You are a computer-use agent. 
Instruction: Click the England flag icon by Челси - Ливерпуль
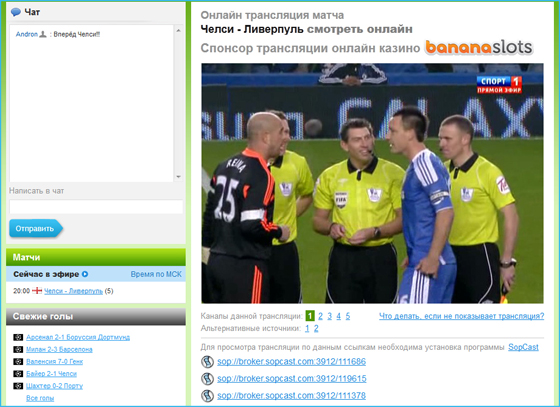37,291
